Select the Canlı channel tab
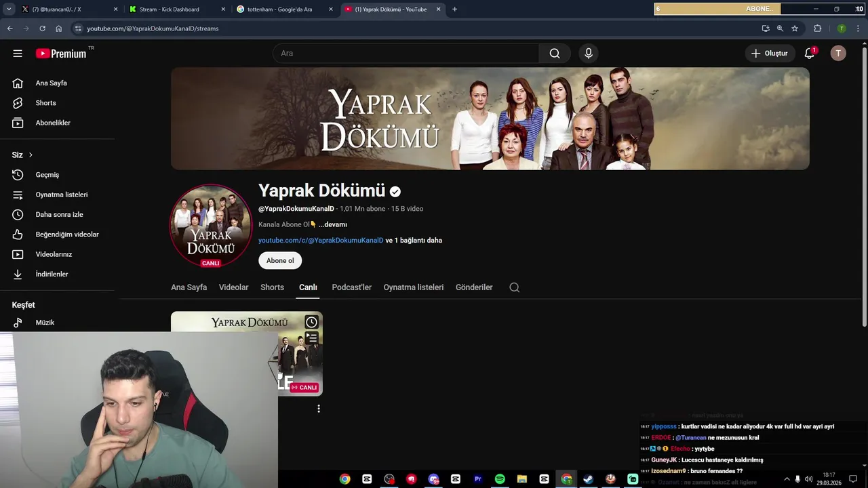Screen dimensions: 868x488 coord(308,287)
